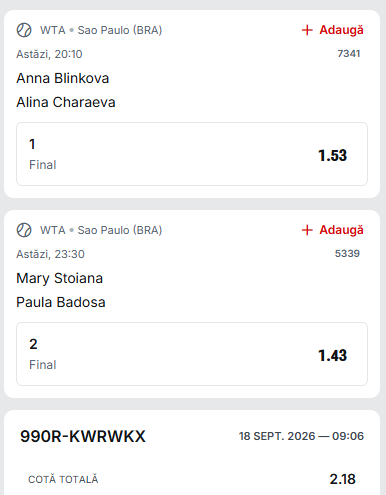Click tennis ball icon for Stoiana match
386x495 pixels.
point(24,230)
